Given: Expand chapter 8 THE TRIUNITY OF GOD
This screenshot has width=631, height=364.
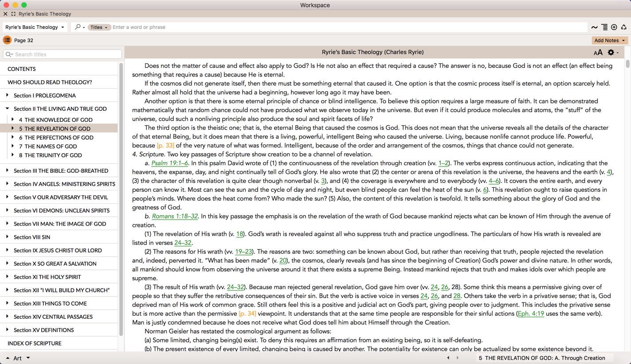Looking at the screenshot, I should point(12,155).
